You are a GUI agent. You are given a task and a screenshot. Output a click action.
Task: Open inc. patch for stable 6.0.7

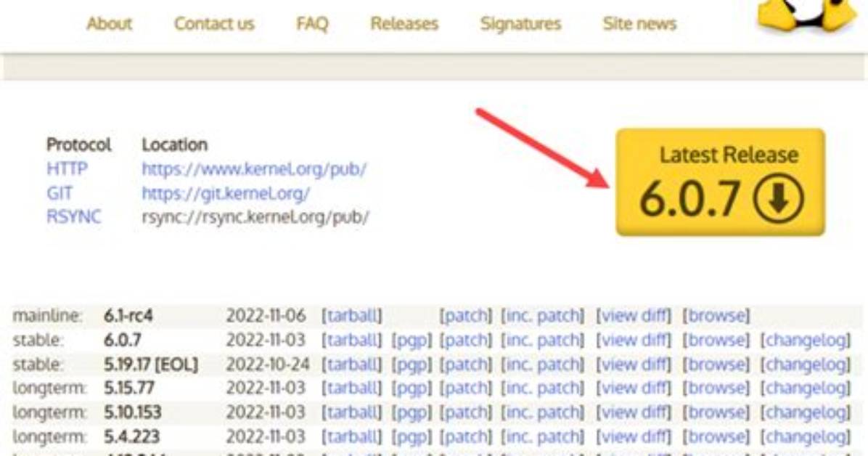point(543,340)
